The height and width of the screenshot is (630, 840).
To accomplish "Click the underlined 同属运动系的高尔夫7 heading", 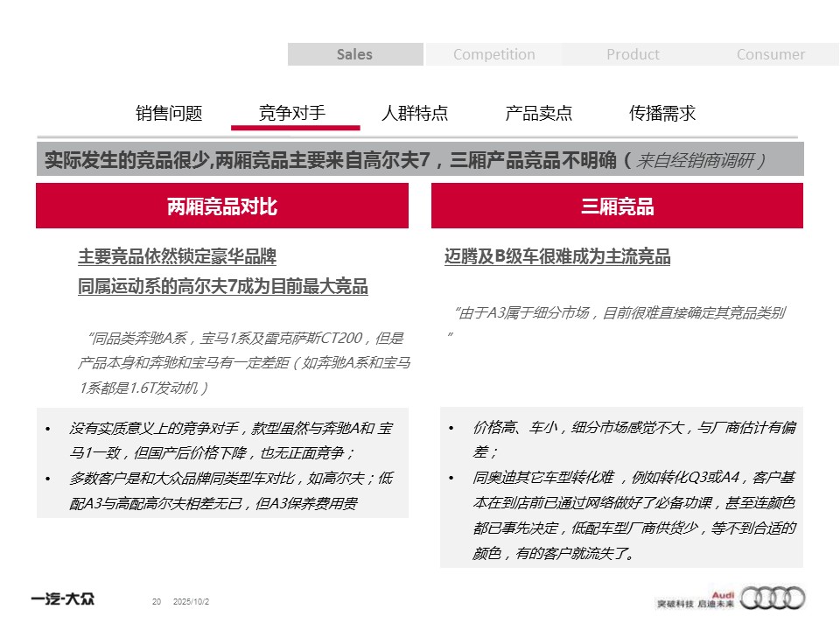I will tap(223, 287).
